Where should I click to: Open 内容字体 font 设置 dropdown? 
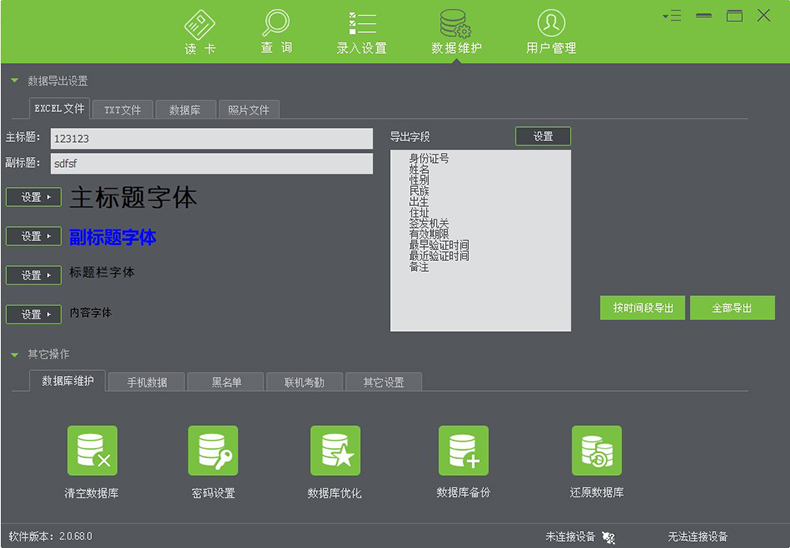tap(34, 314)
